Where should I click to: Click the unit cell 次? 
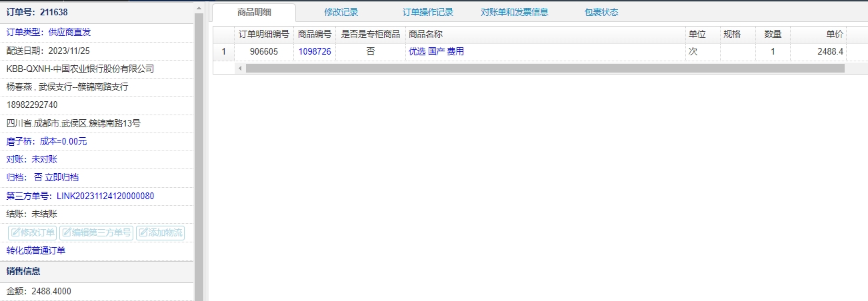pos(703,51)
